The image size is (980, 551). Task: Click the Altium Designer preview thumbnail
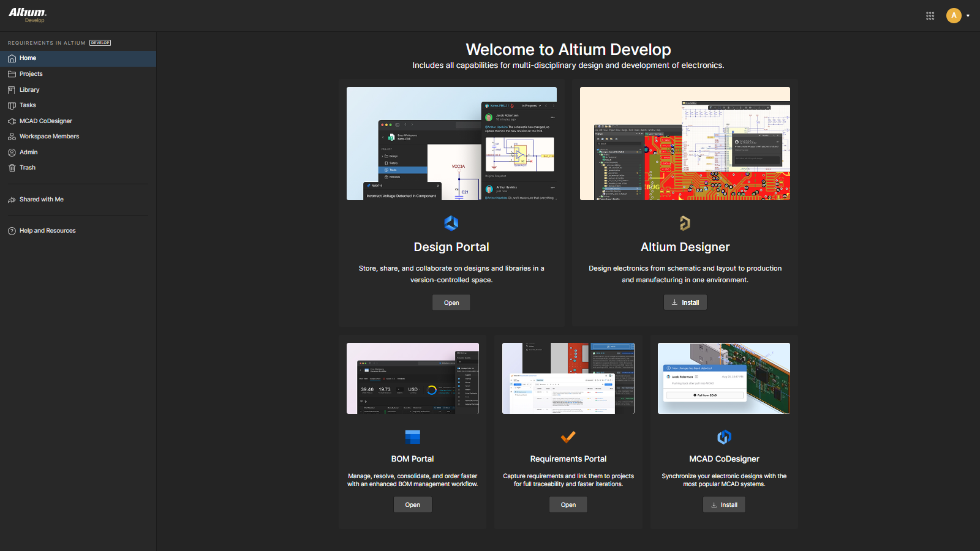pos(685,143)
